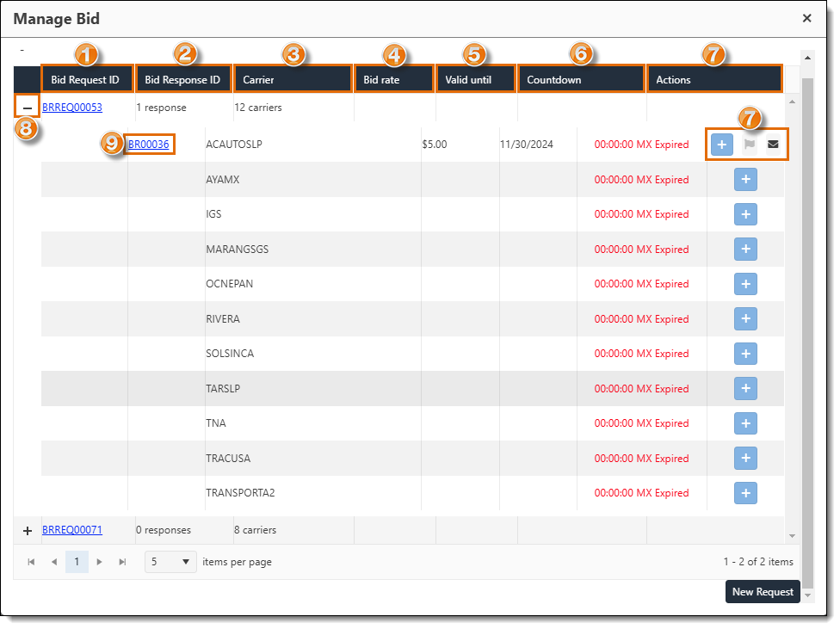Click the MARANGSGS carrier name
The height and width of the screenshot is (629, 840).
(238, 250)
